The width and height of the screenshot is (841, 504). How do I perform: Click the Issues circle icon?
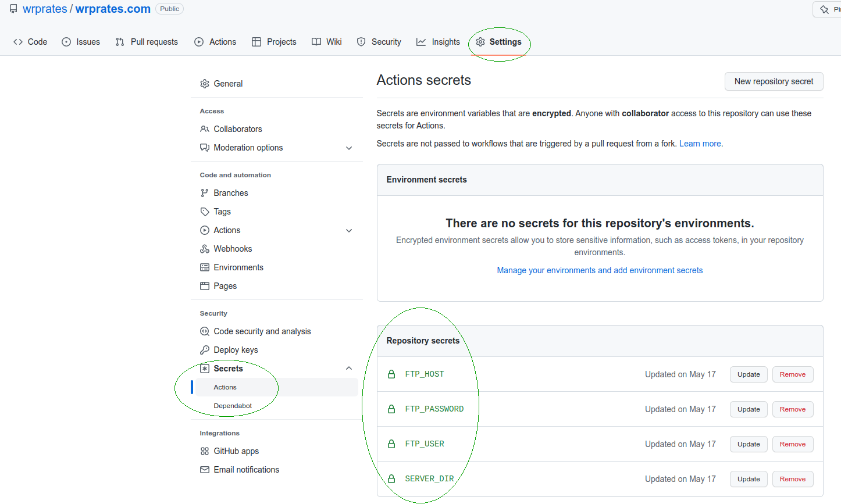pos(66,42)
